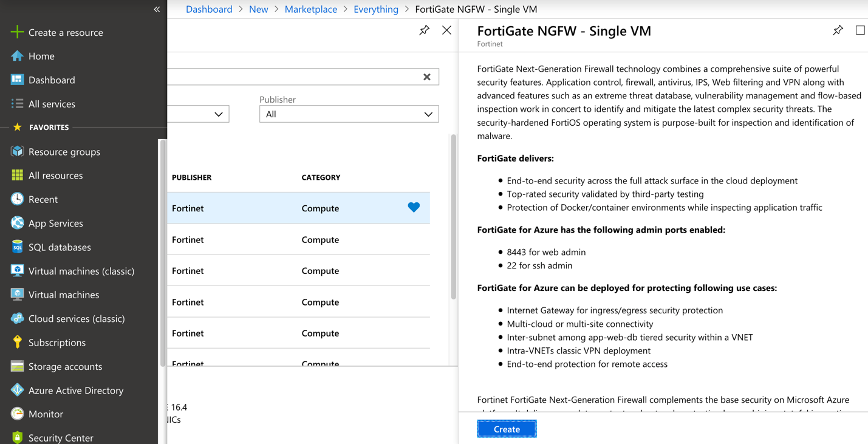This screenshot has width=868, height=444.
Task: Click the sidebar scrollbar
Action: point(162,253)
